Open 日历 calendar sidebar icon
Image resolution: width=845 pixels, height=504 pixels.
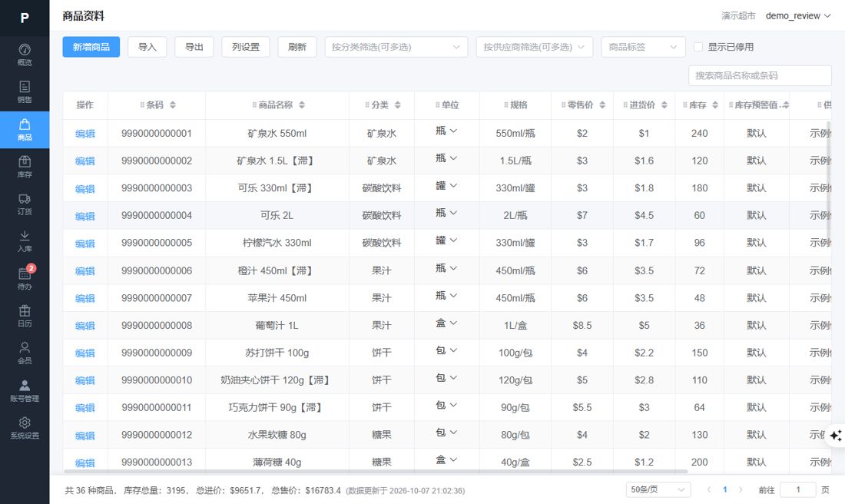[x=25, y=316]
